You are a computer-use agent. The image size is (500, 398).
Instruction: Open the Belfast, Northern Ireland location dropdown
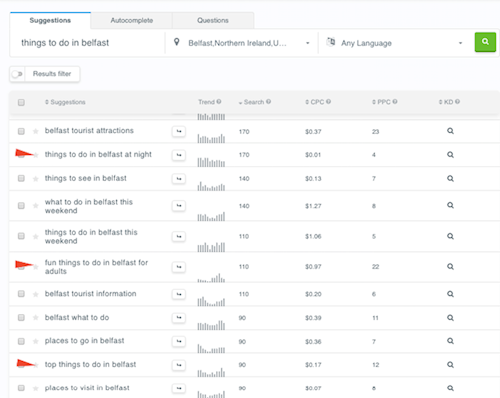click(x=242, y=43)
